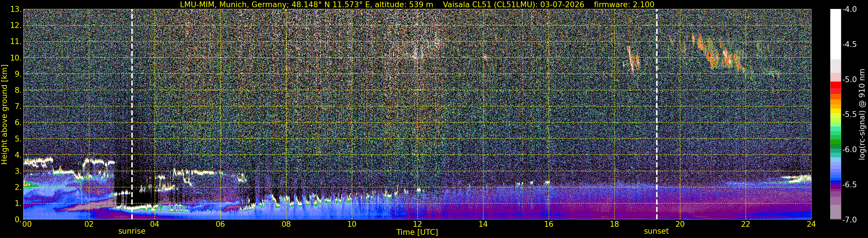Click the '1.' height tick label

[x=18, y=203]
